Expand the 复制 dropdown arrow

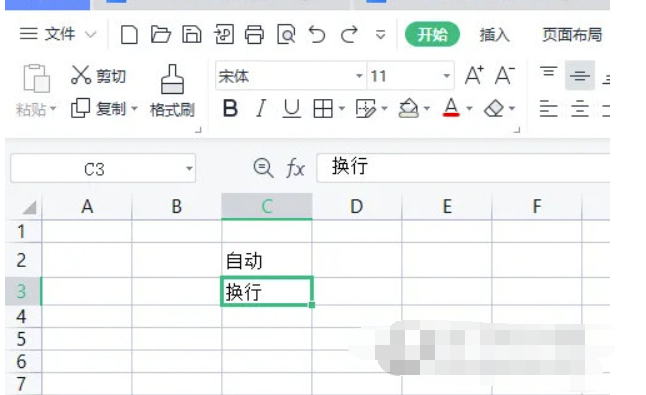(x=134, y=109)
